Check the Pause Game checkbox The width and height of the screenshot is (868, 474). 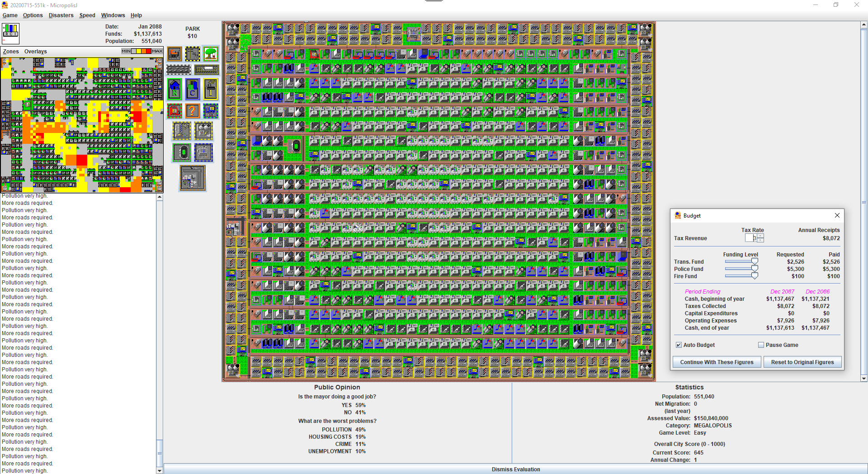[761, 345]
